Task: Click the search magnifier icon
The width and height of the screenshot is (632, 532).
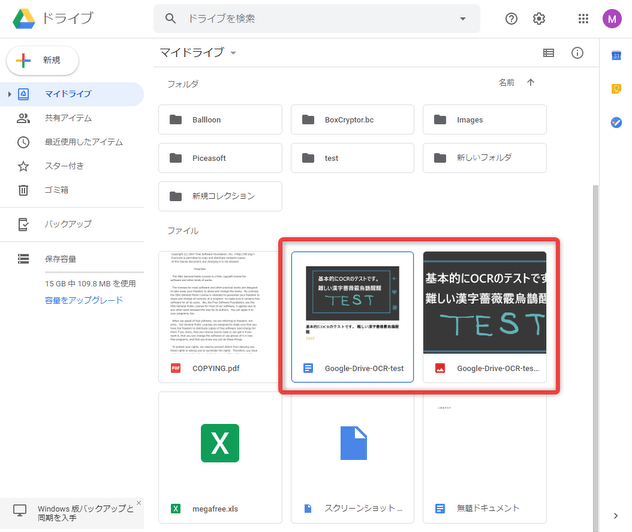Action: click(170, 19)
